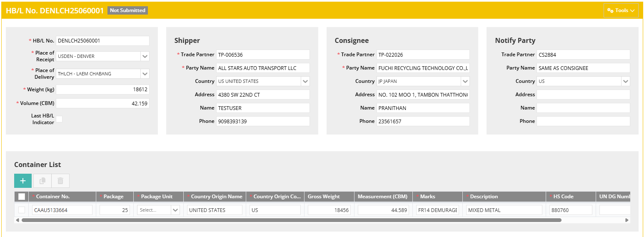Select the CAAU5133664 container row checkbox

click(22, 210)
